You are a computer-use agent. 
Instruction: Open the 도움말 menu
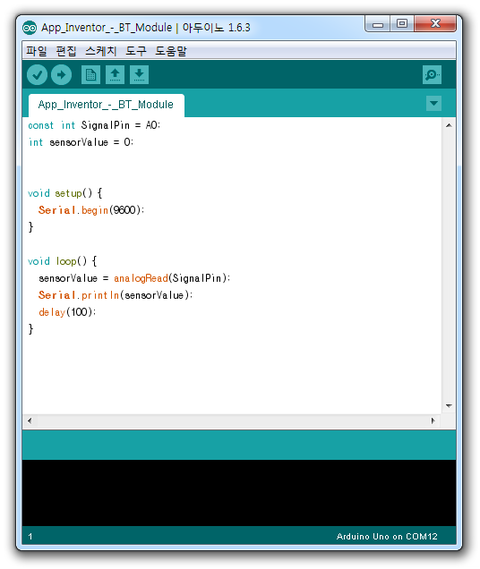click(171, 51)
